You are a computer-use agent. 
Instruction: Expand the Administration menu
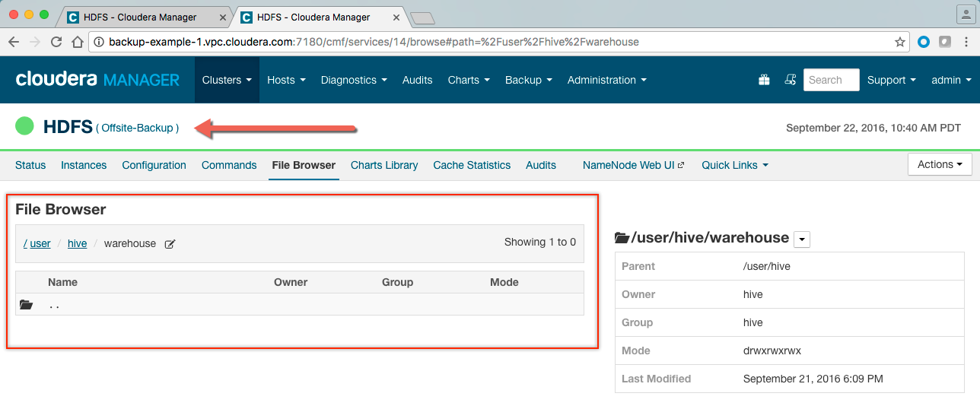pyautogui.click(x=607, y=80)
